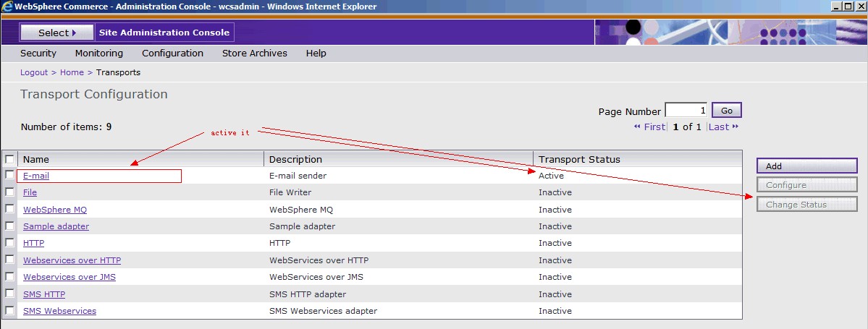The image size is (868, 329).
Task: Toggle the select-all checkbox in table header
Action: click(9, 159)
